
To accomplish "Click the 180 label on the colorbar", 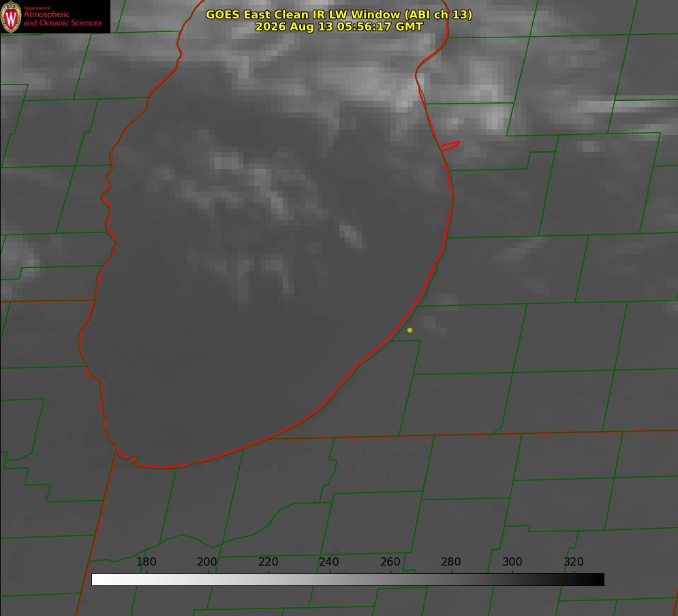I will tap(146, 561).
